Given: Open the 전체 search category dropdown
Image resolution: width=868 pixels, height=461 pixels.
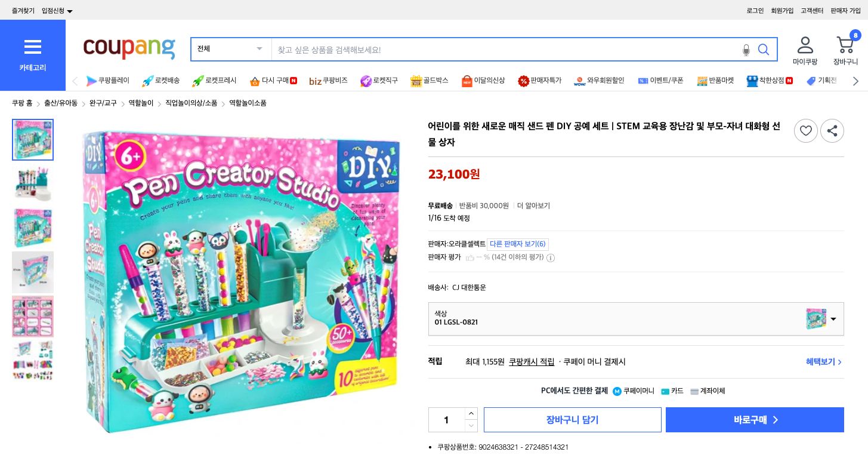Looking at the screenshot, I should point(230,49).
